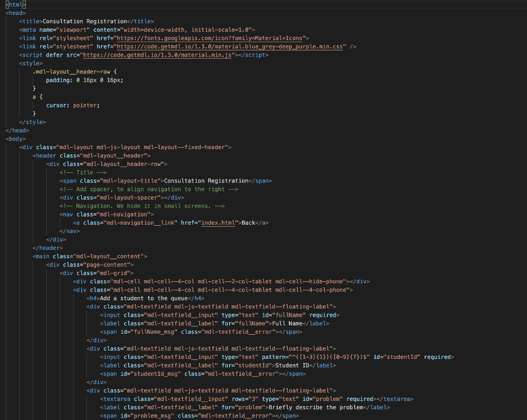Click the mdl-layout--fixed-header div line
The width and height of the screenshot is (527, 420).
click(x=126, y=148)
